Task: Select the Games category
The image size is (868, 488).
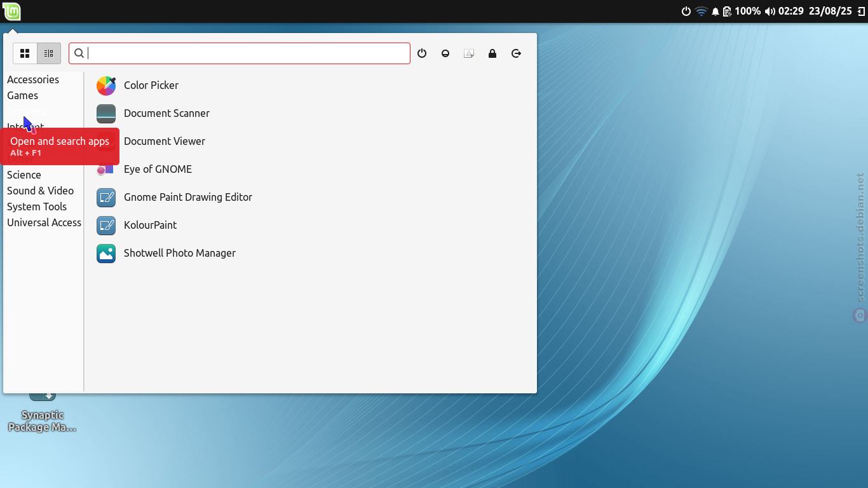Action: click(x=23, y=95)
